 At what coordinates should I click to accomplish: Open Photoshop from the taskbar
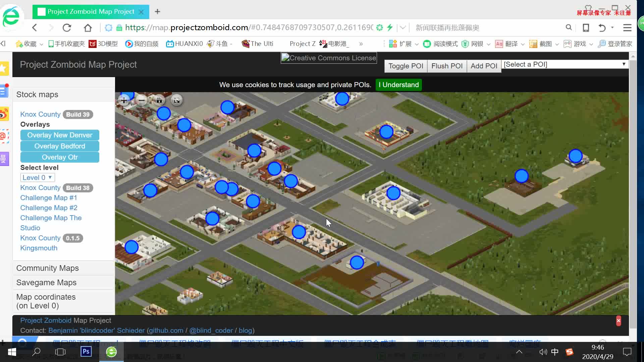(86, 352)
